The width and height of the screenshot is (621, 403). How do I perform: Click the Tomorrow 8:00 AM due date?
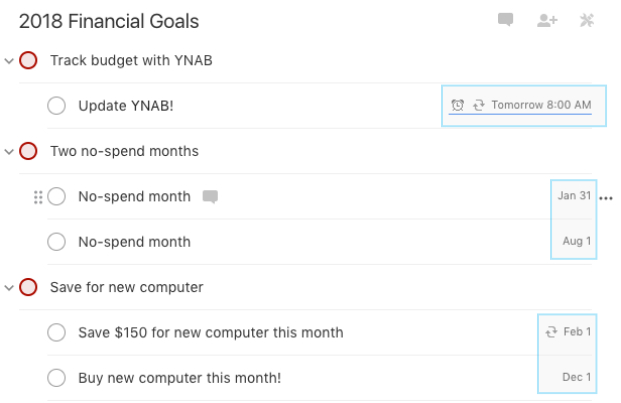click(541, 105)
